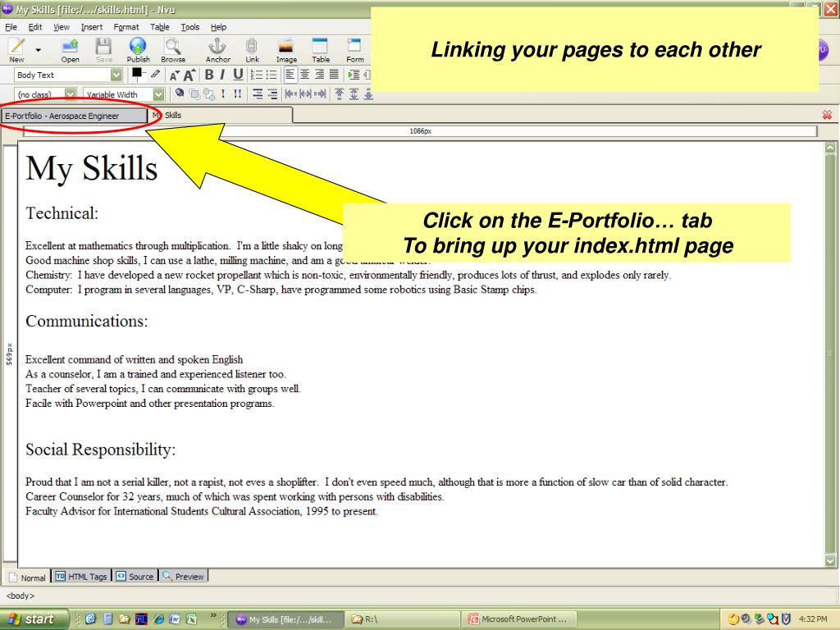
Task: Switch to Normal edit mode tab
Action: [27, 577]
